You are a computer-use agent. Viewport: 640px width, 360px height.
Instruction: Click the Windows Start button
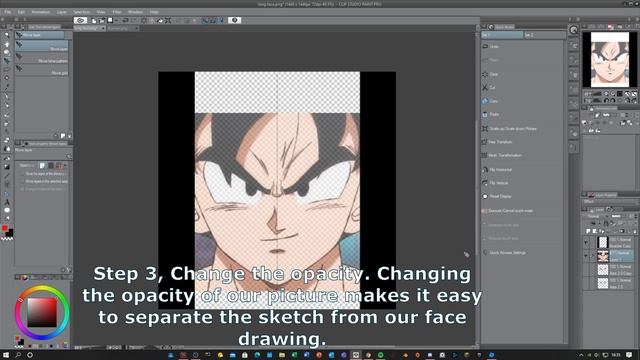pyautogui.click(x=6, y=355)
